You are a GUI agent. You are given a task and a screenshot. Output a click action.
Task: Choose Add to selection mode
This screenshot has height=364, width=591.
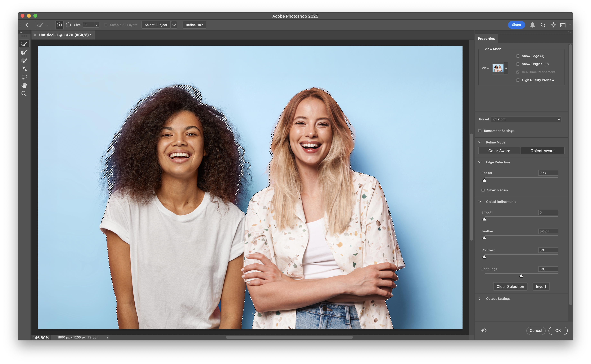pyautogui.click(x=59, y=25)
